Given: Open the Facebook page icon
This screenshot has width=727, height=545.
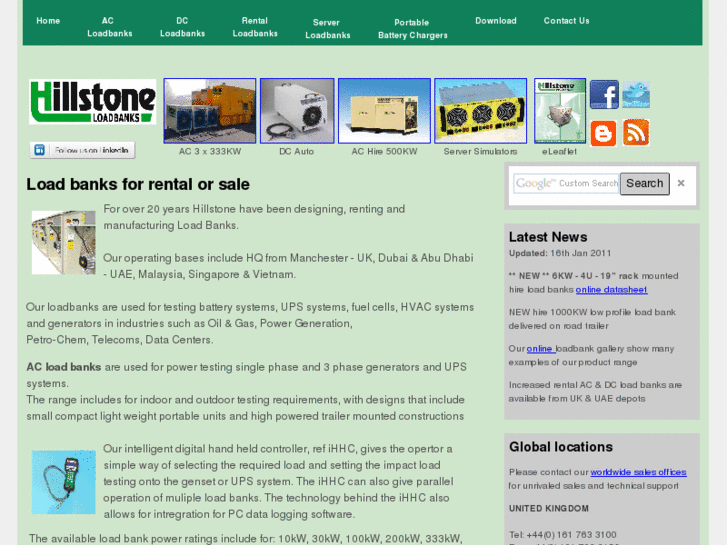Looking at the screenshot, I should point(604,95).
